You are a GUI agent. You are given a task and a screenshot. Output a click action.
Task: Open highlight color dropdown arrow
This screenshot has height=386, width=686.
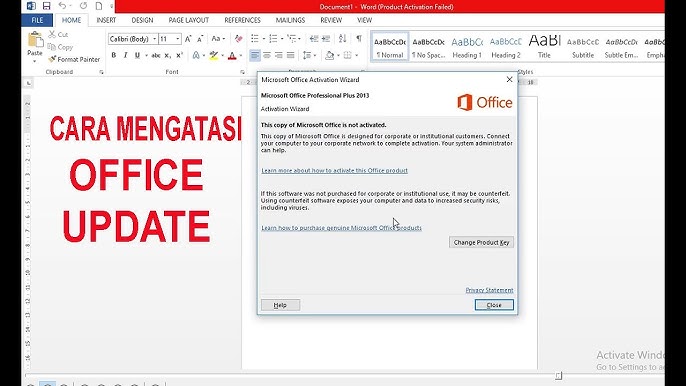pos(222,56)
